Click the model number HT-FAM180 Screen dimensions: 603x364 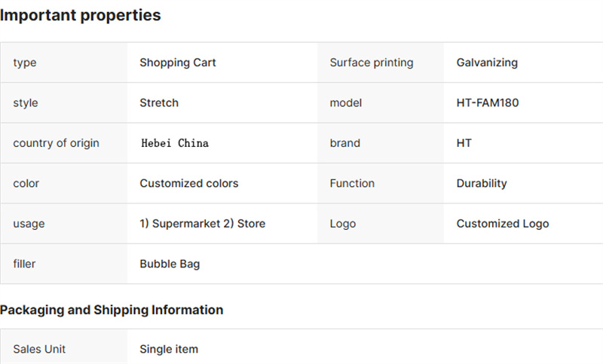487,102
